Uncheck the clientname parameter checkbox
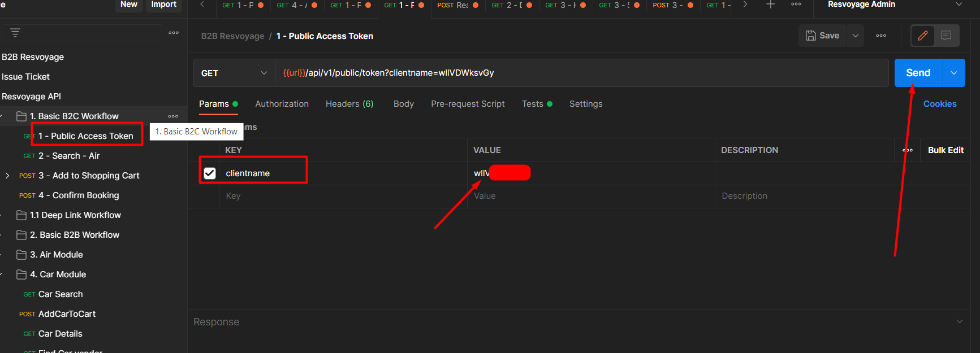Viewport: 980px width, 353px height. pos(210,173)
